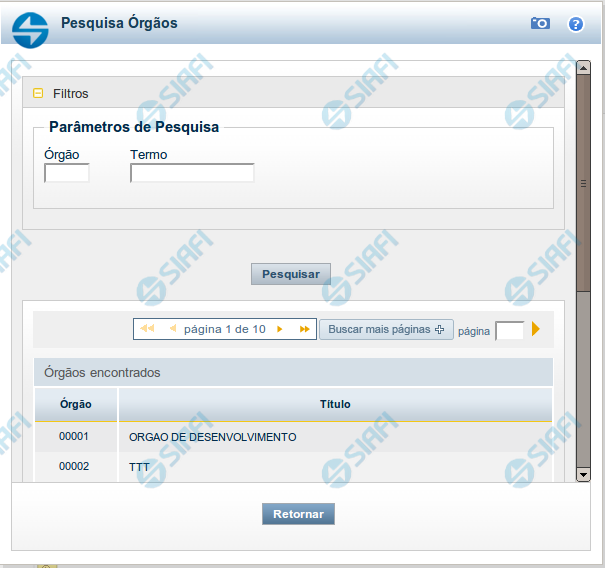Click the orange go-to-page arrow
The width and height of the screenshot is (605, 568).
(x=536, y=329)
